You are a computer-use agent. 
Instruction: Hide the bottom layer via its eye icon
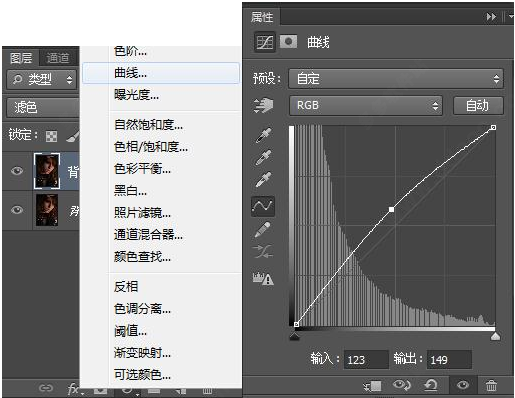[x=17, y=210]
